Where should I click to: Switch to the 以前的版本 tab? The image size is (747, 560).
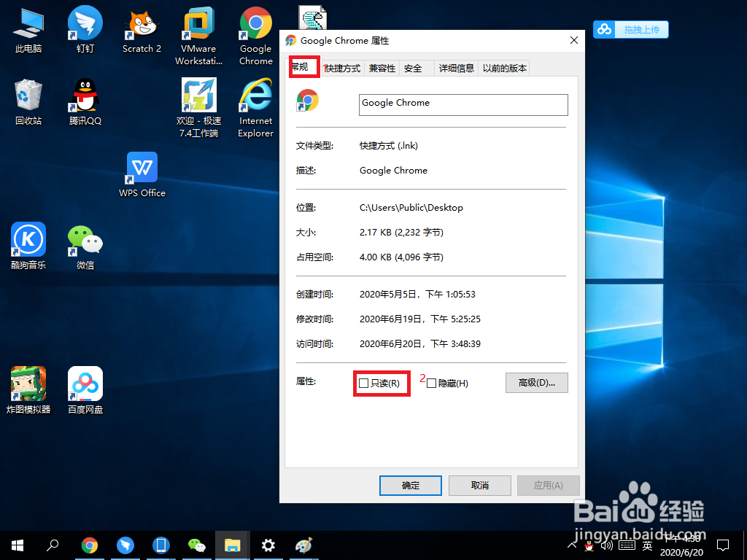505,69
